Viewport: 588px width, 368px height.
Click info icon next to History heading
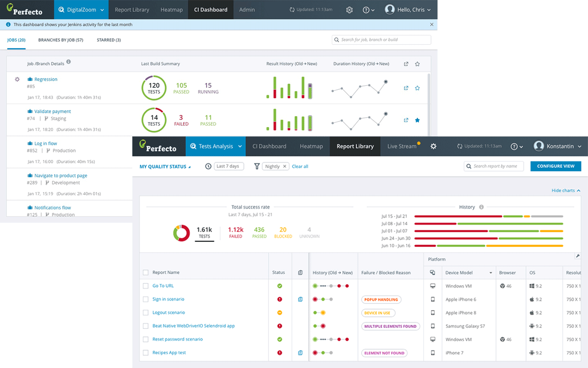click(481, 207)
